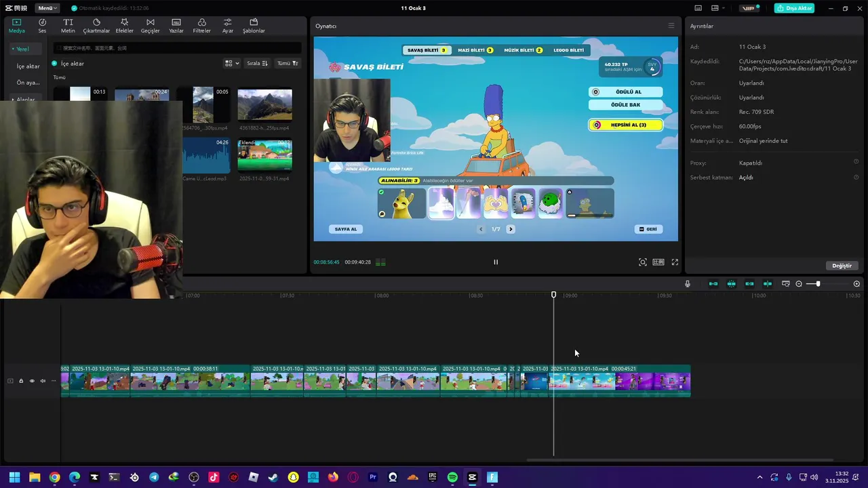Open the grid view mode dropdown

click(231, 63)
